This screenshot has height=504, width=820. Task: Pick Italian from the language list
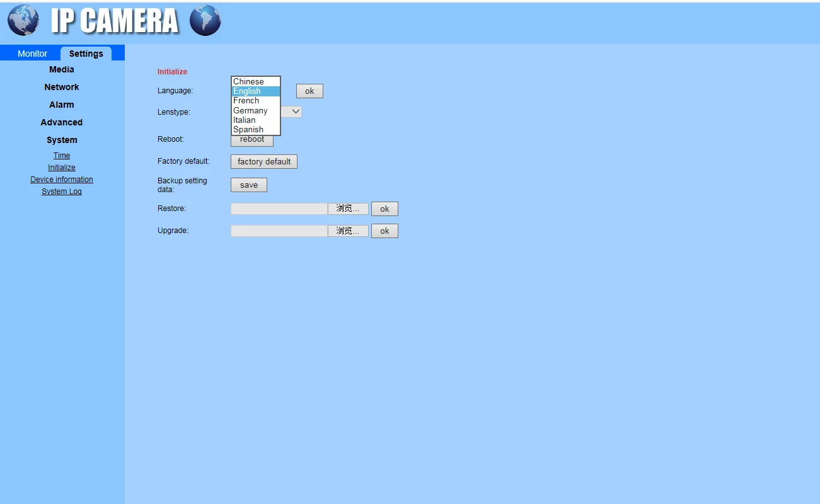point(256,120)
